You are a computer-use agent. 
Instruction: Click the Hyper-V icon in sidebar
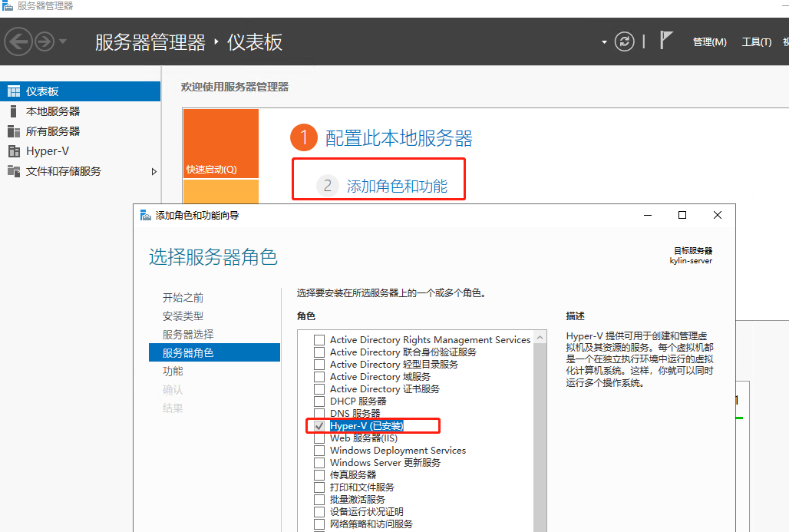pyautogui.click(x=14, y=151)
